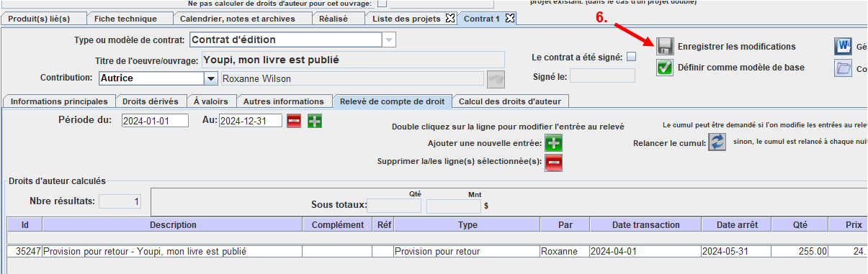Click the 'Roxanne' Par cell
Viewport: 868px width, 274px height.
[565, 252]
